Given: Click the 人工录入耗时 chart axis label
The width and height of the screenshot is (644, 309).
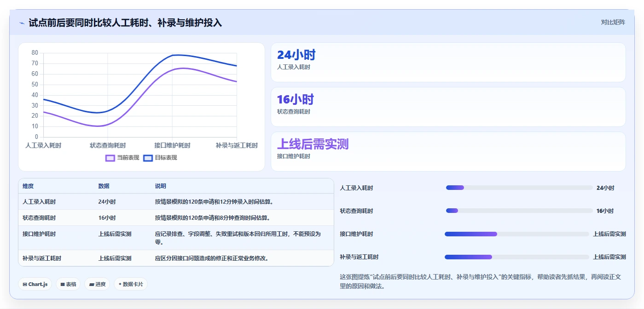Looking at the screenshot, I should tap(43, 145).
